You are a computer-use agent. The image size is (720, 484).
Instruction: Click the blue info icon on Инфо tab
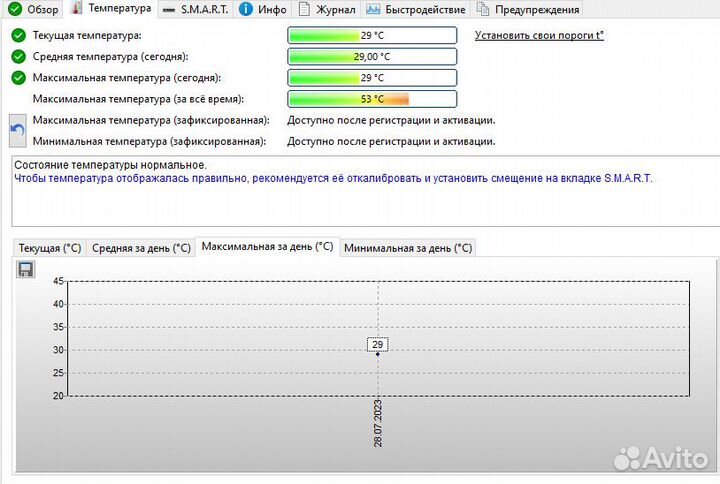pos(246,9)
